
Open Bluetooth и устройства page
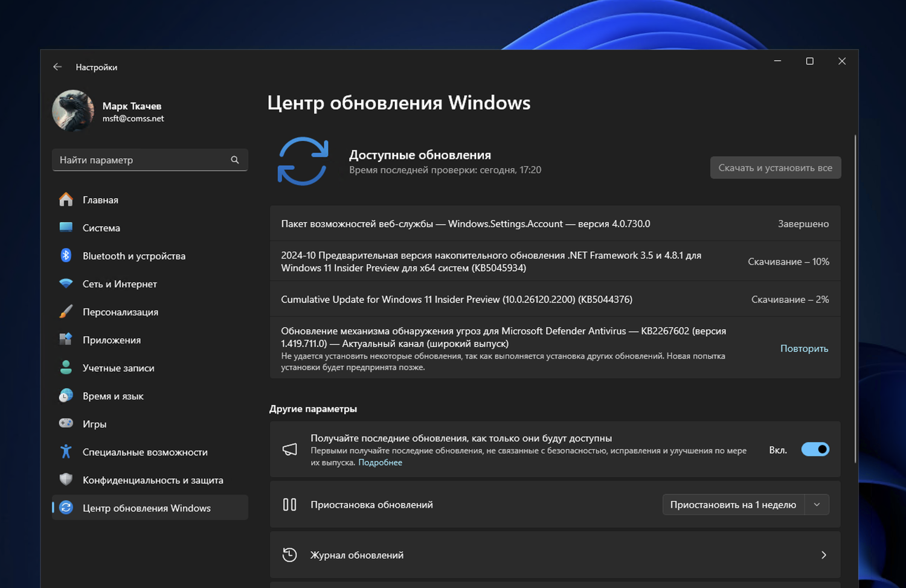point(150,256)
